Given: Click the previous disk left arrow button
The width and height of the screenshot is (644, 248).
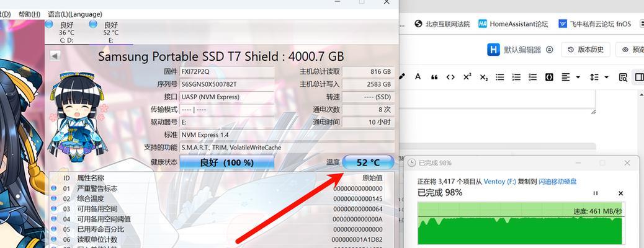Looking at the screenshot, I should pyautogui.click(x=55, y=55).
